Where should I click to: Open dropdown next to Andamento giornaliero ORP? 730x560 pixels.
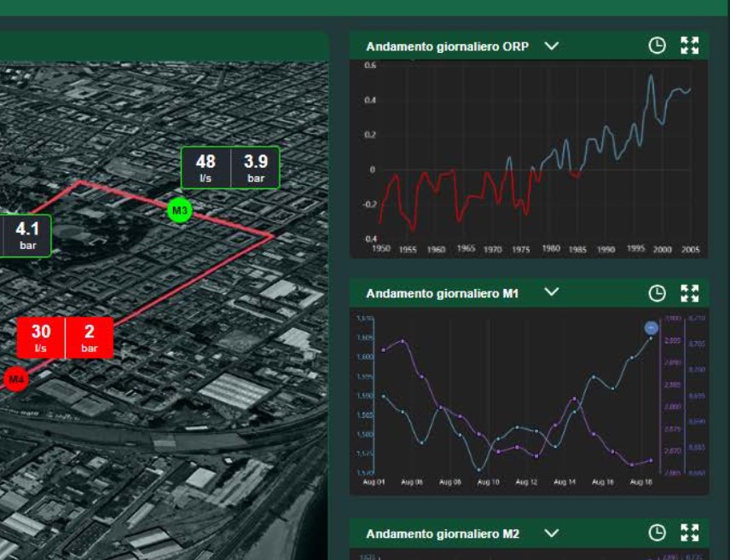click(x=551, y=46)
